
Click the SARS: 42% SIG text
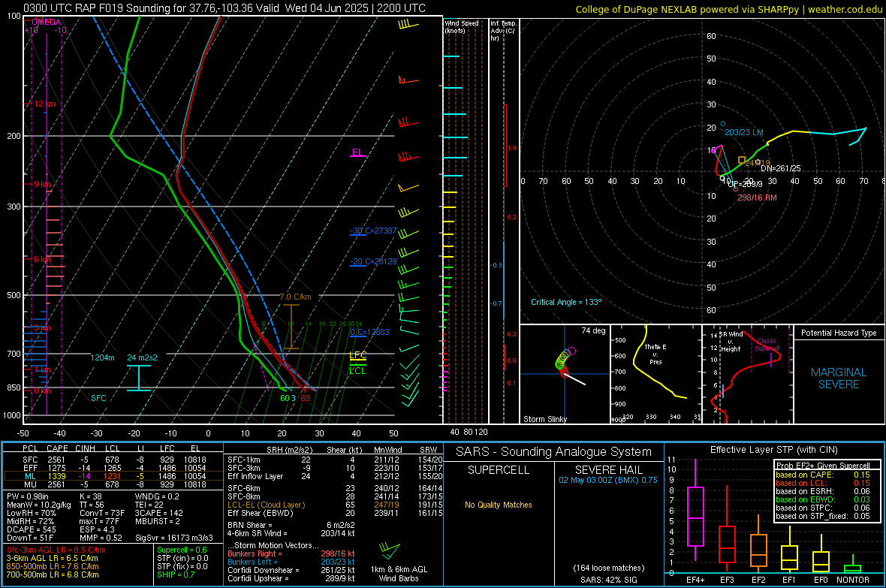pyautogui.click(x=608, y=580)
